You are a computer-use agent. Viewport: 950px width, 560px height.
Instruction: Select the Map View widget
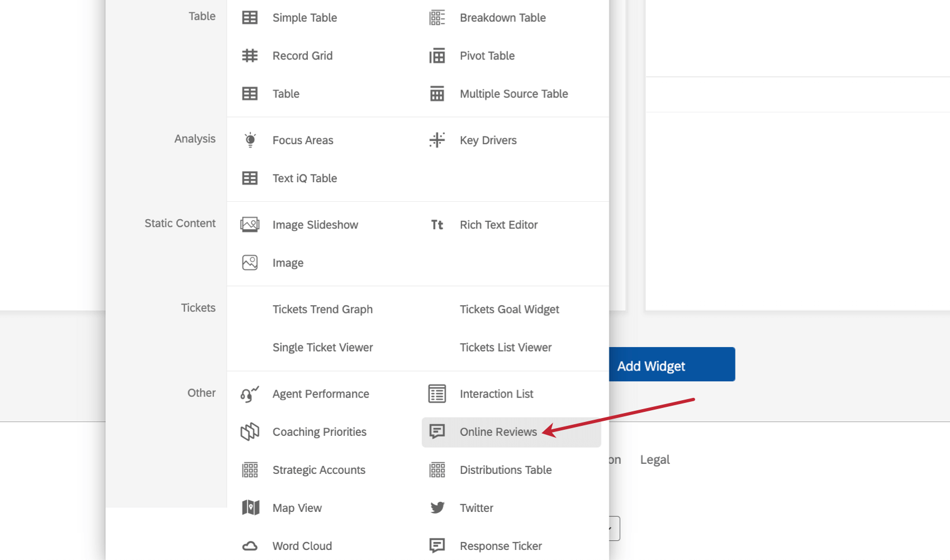tap(297, 507)
